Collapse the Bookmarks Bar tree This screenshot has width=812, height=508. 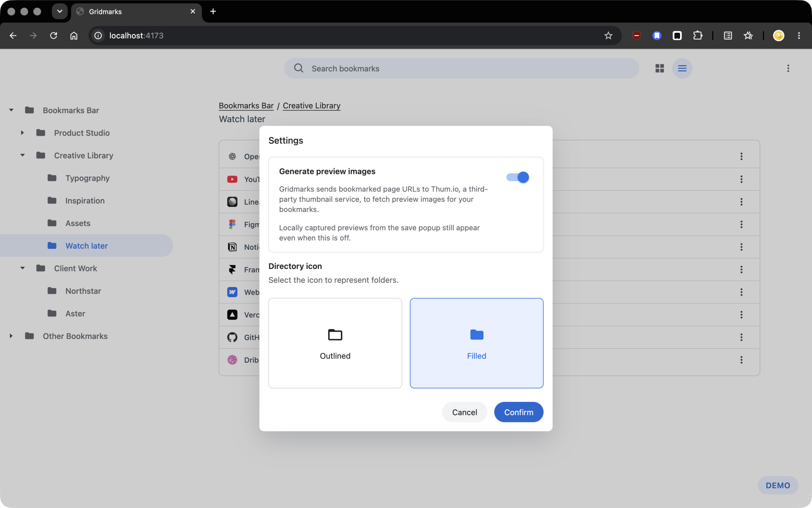pyautogui.click(x=11, y=110)
